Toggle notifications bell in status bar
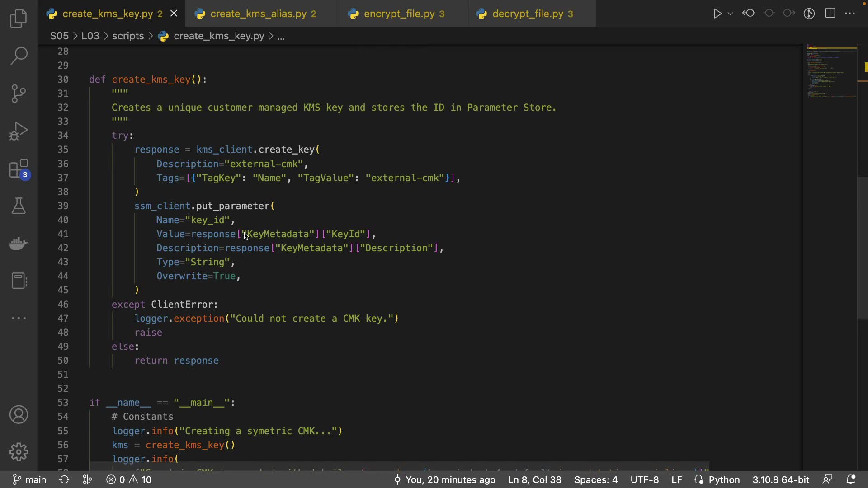868x488 pixels. point(851,479)
